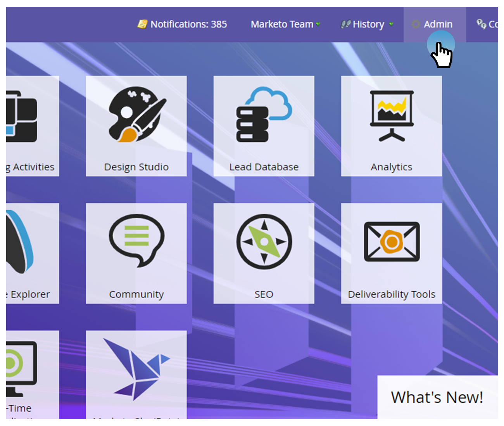504x426 pixels.
Task: Open the Deliverability Tools envelope icon
Action: coord(392,242)
